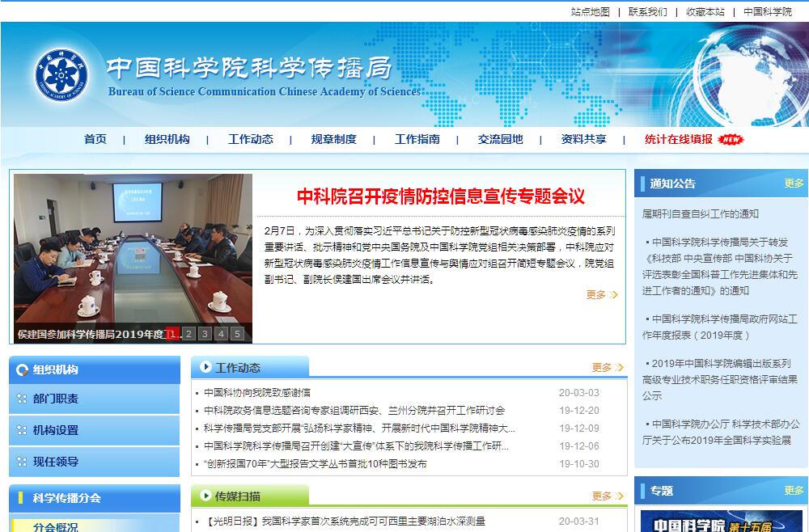
Task: Click the dots icon next to 现任领导
Action: tap(22, 462)
